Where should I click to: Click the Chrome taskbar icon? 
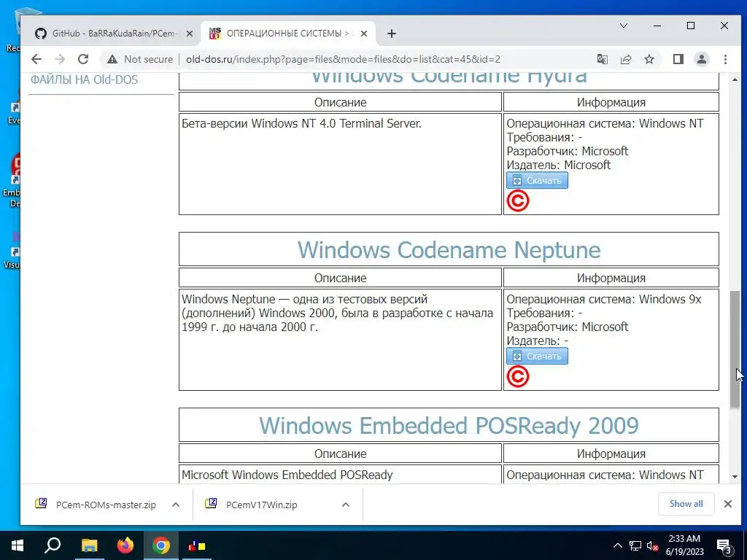[x=161, y=545]
